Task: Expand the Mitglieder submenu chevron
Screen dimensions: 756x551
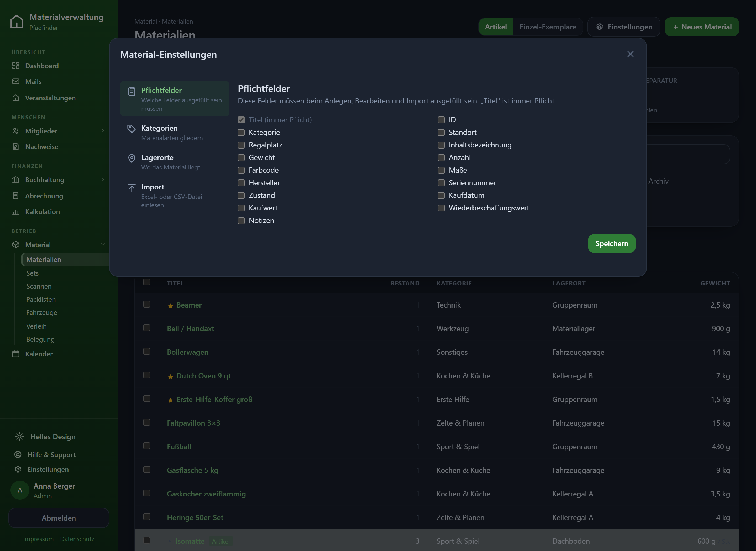Action: 103,131
